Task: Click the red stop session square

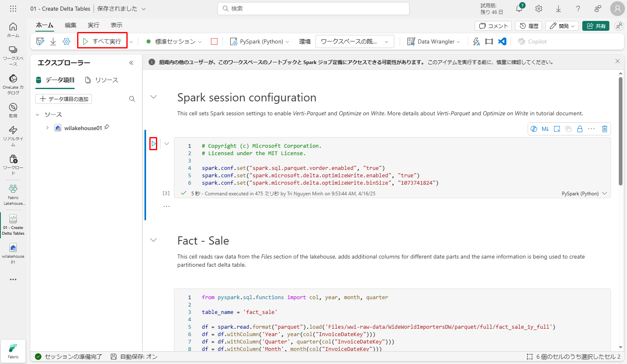Action: 214,41
